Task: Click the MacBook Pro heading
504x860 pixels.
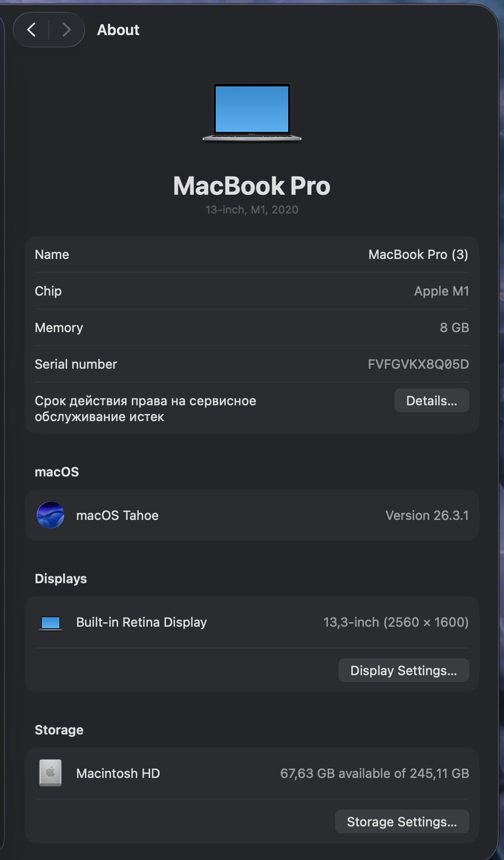Action: [252, 186]
